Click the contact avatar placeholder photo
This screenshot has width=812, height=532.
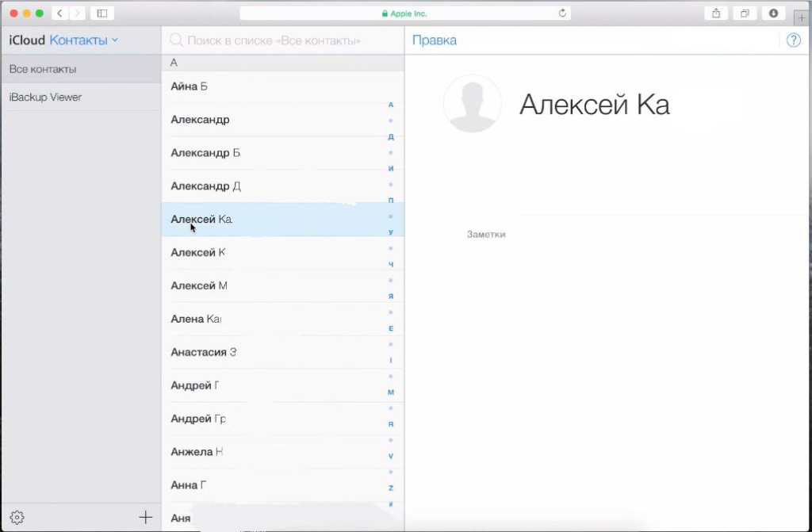472,104
